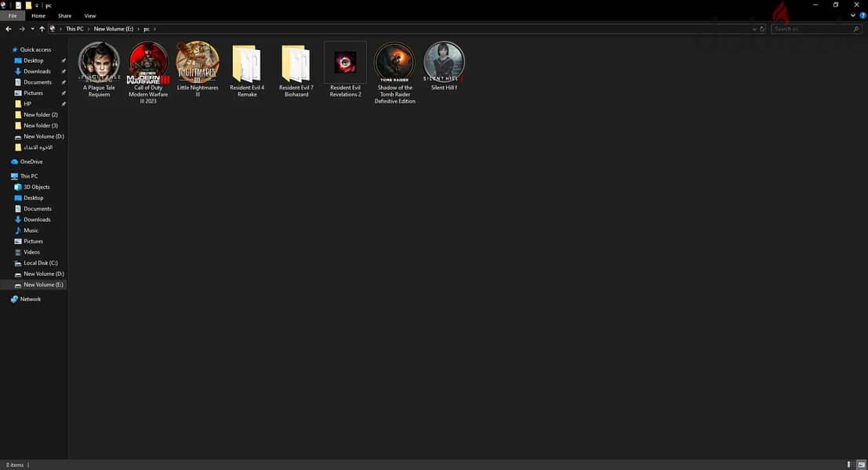Viewport: 868px width, 470px height.
Task: Navigate to This PC in address bar
Action: pos(74,29)
